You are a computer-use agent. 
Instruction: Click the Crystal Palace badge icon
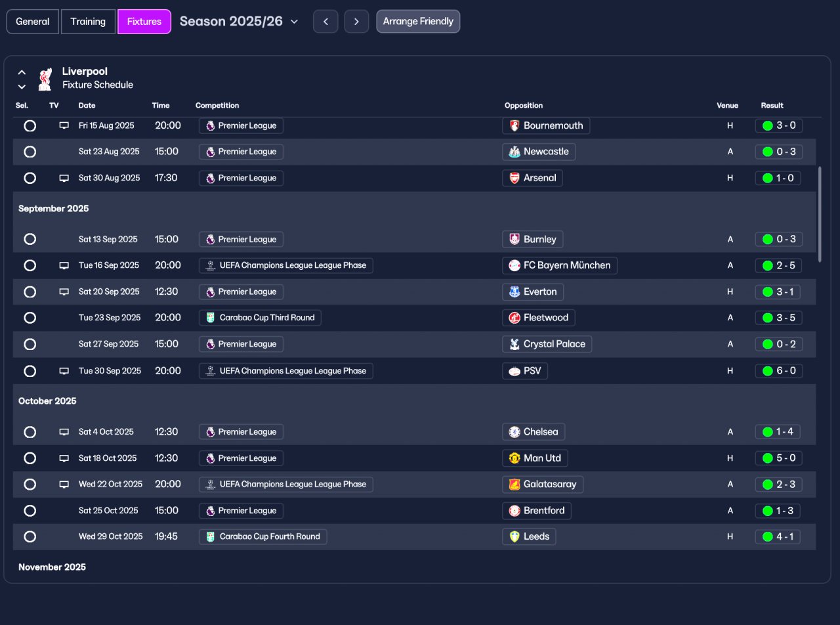pyautogui.click(x=514, y=344)
